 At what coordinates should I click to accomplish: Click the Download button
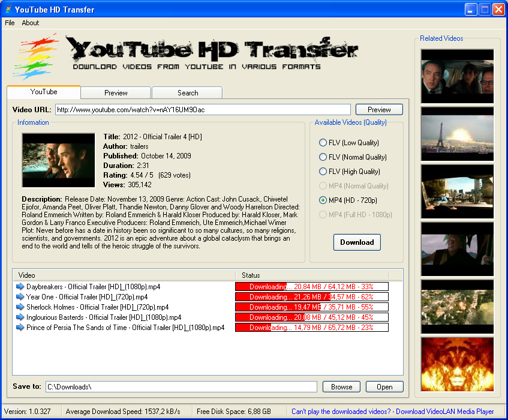coord(357,242)
